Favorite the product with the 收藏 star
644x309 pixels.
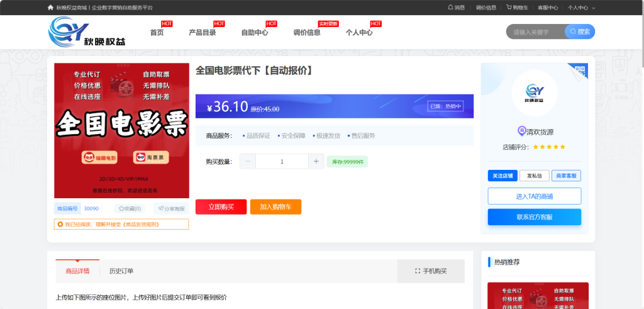point(122,208)
